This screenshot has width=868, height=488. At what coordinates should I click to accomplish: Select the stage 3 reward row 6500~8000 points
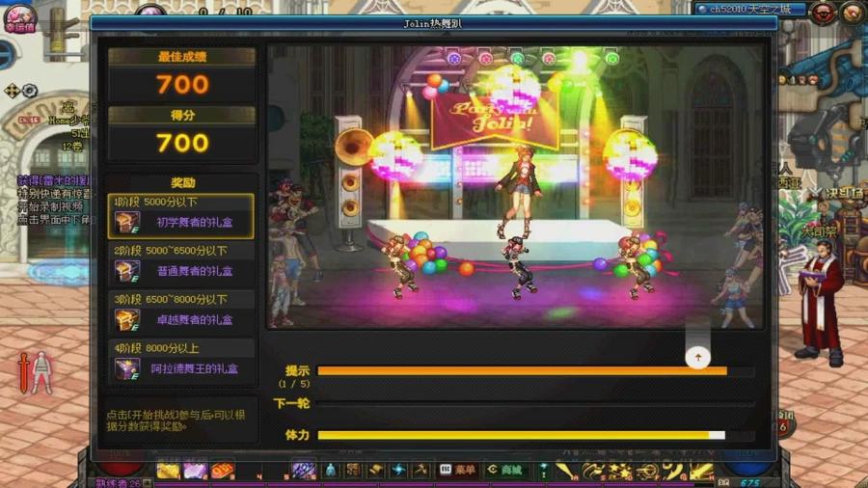coord(181,313)
